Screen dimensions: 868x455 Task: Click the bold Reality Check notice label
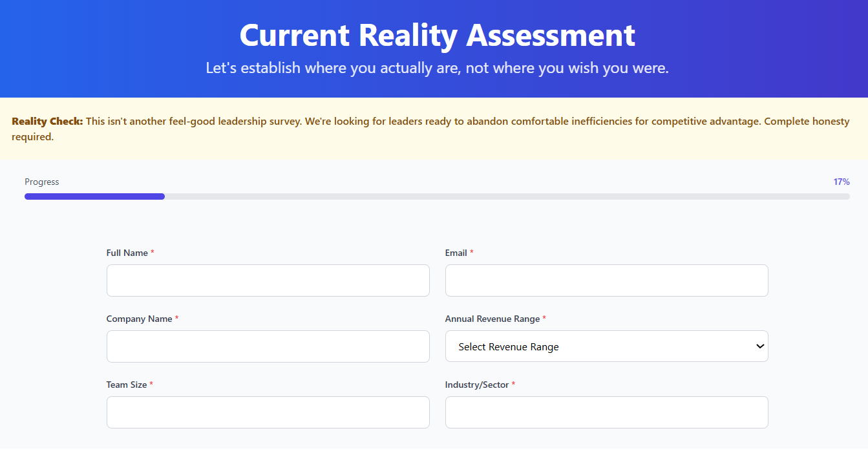click(47, 122)
